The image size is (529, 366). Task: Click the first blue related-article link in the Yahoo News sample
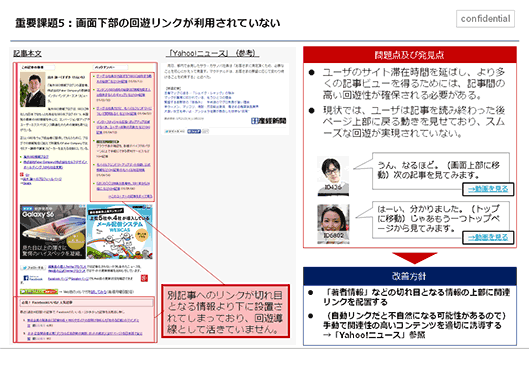pos(199,93)
